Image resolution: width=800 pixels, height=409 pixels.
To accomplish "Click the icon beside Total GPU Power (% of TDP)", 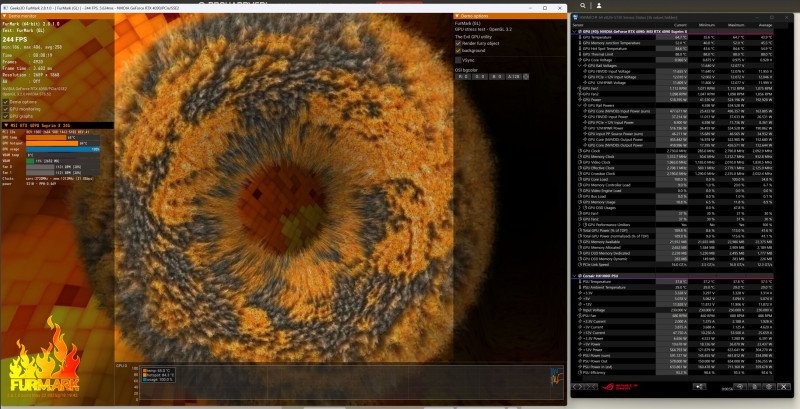I will 580,231.
